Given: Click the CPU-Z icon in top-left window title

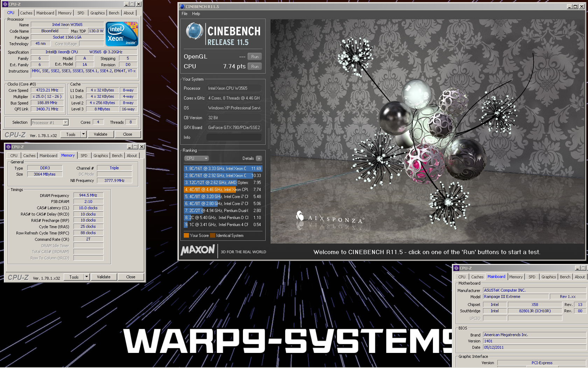Looking at the screenshot, I should [5, 4].
